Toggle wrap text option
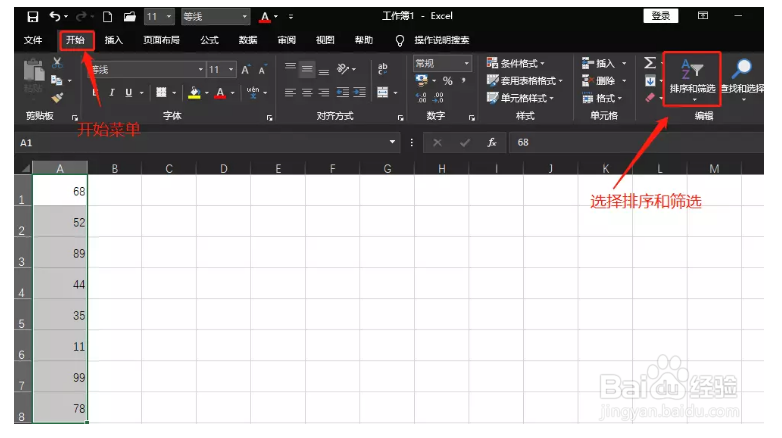This screenshot has width=782, height=438. click(x=383, y=69)
